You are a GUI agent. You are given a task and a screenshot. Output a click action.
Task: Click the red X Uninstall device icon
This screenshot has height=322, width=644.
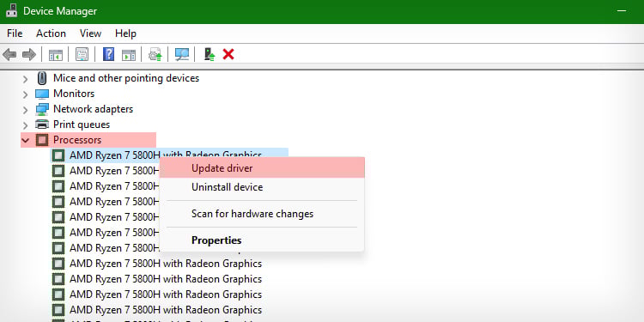pyautogui.click(x=228, y=54)
